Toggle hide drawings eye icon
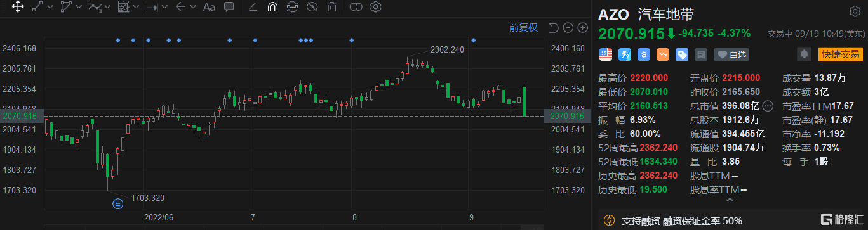 (312, 8)
